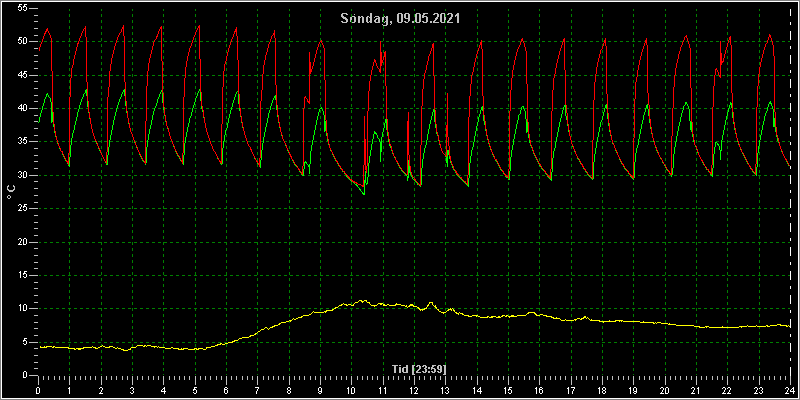Click hour 21 on the time axis

tap(696, 390)
